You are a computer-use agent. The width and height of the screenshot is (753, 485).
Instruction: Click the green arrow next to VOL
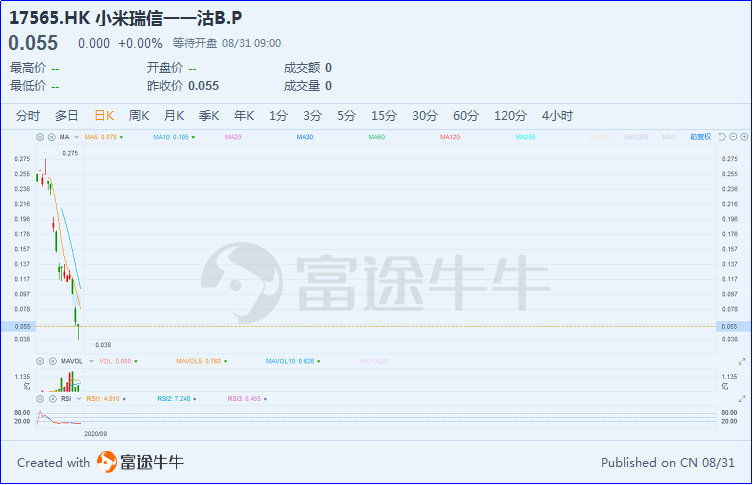(136, 361)
